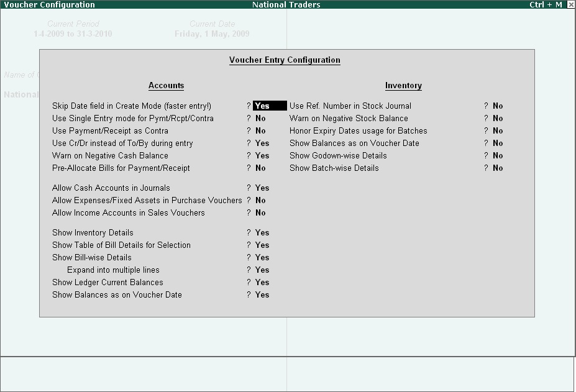Toggle 'Warn on Negative Cash Balance'
Viewport: 576px width, 392px height.
coord(262,155)
